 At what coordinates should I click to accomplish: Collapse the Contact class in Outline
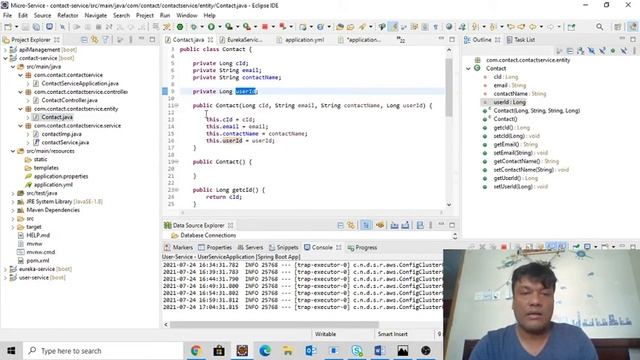(x=469, y=69)
